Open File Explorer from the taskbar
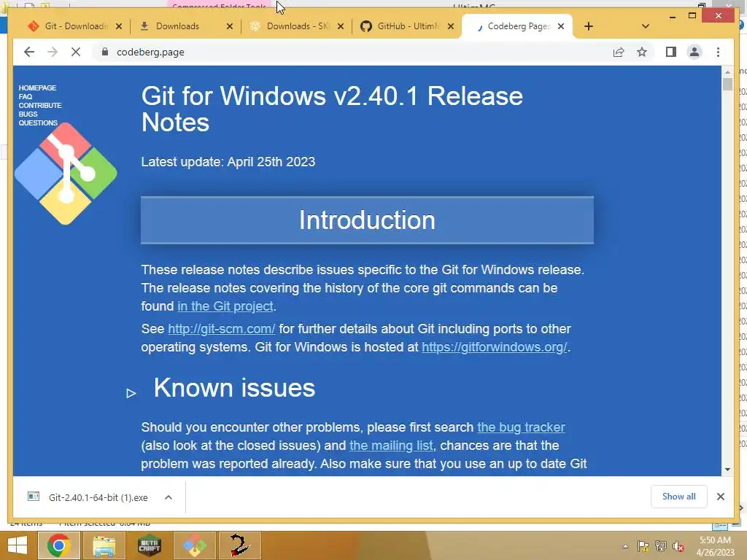The image size is (747, 560). click(104, 545)
